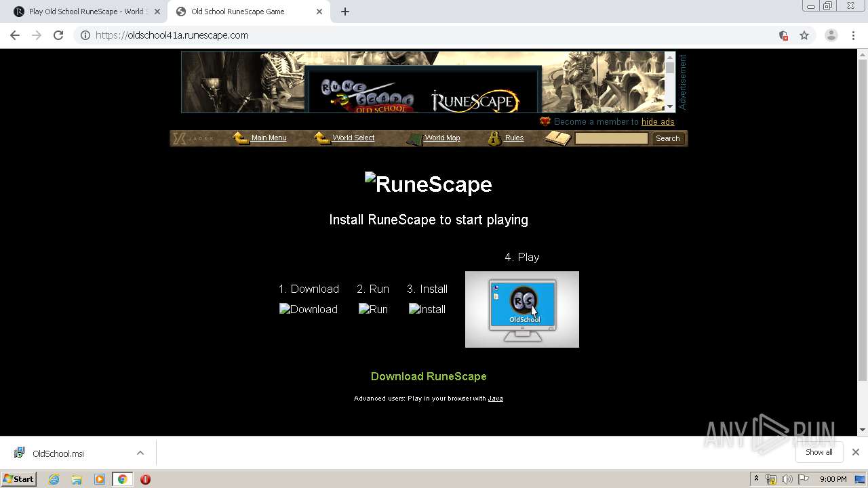The height and width of the screenshot is (488, 868).
Task: Expand OldSchool.msi download options chevron
Action: (140, 453)
